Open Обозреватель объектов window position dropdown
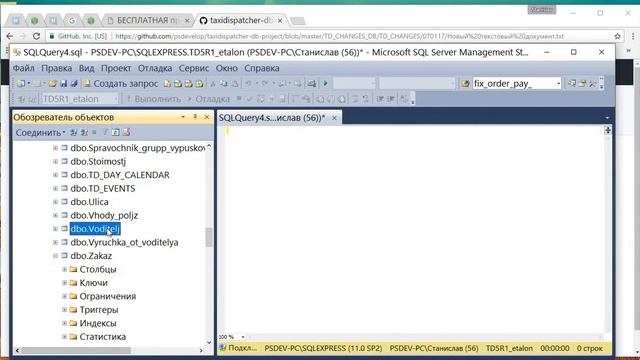The image size is (640, 360). tap(183, 117)
